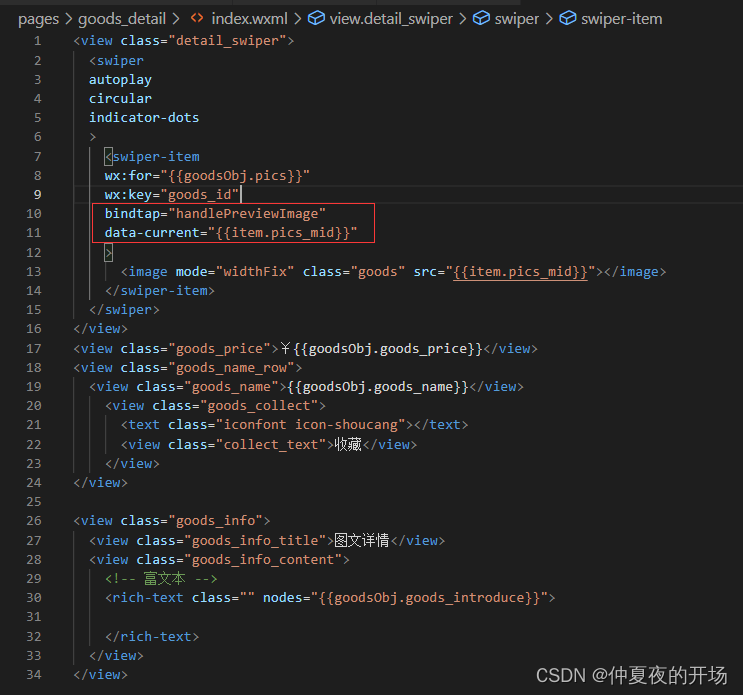Click line number 17 in the gutter
Viewport: 743px width, 695px height.
tap(34, 349)
